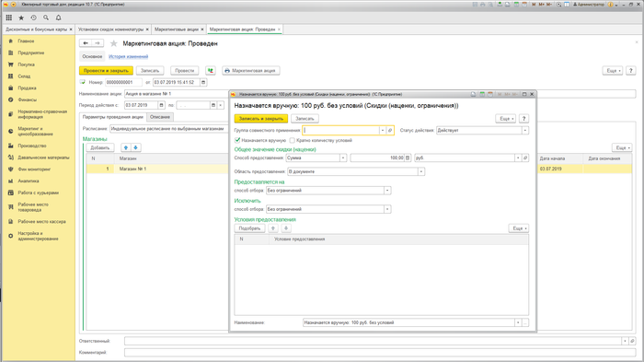Add document to favorites star near title
This screenshot has width=644, height=362.
coord(114,43)
